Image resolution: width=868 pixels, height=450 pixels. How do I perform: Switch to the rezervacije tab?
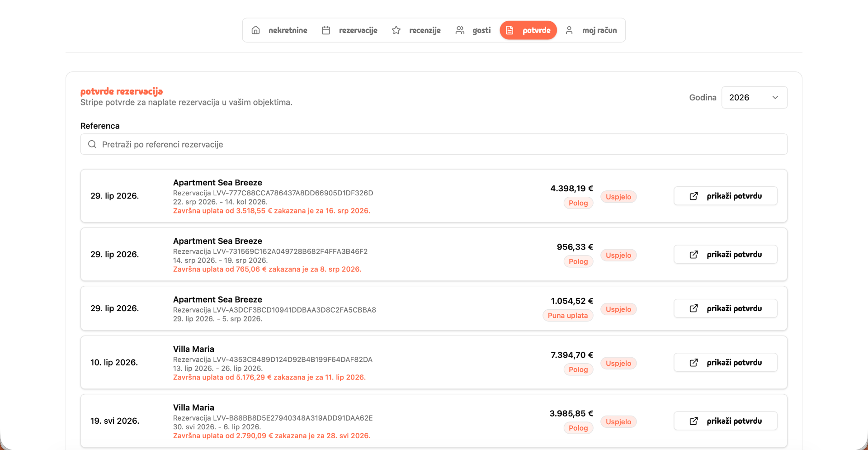[349, 30]
